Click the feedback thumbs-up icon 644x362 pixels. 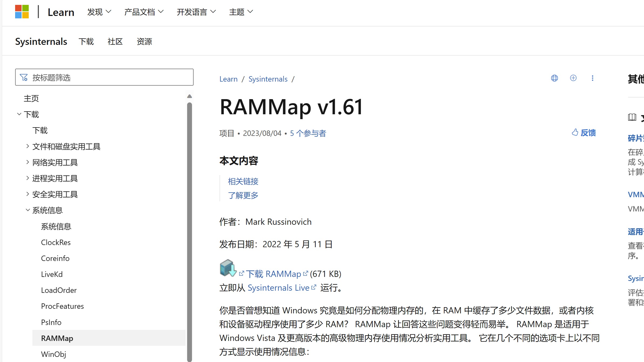pyautogui.click(x=574, y=133)
